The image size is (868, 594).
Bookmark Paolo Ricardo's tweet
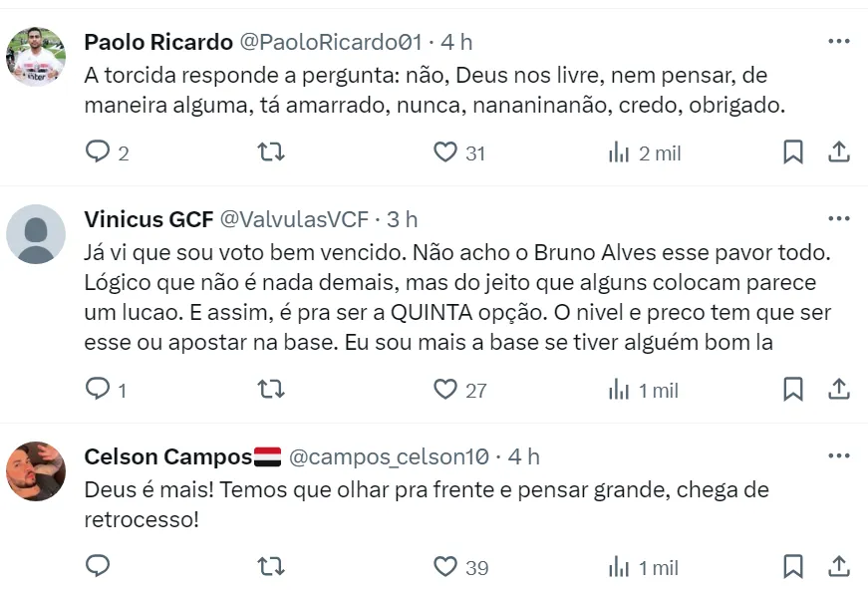click(793, 152)
